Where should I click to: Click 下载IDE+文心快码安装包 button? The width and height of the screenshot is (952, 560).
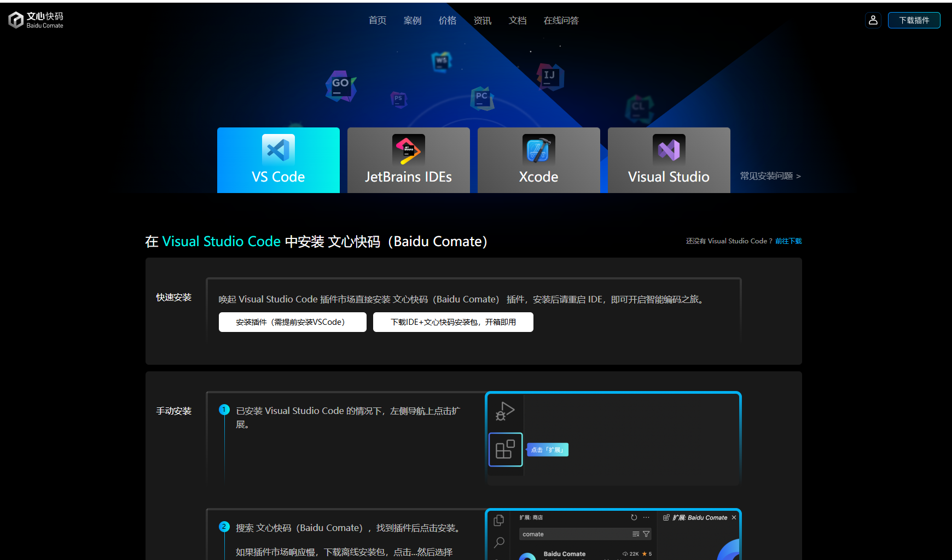click(453, 322)
